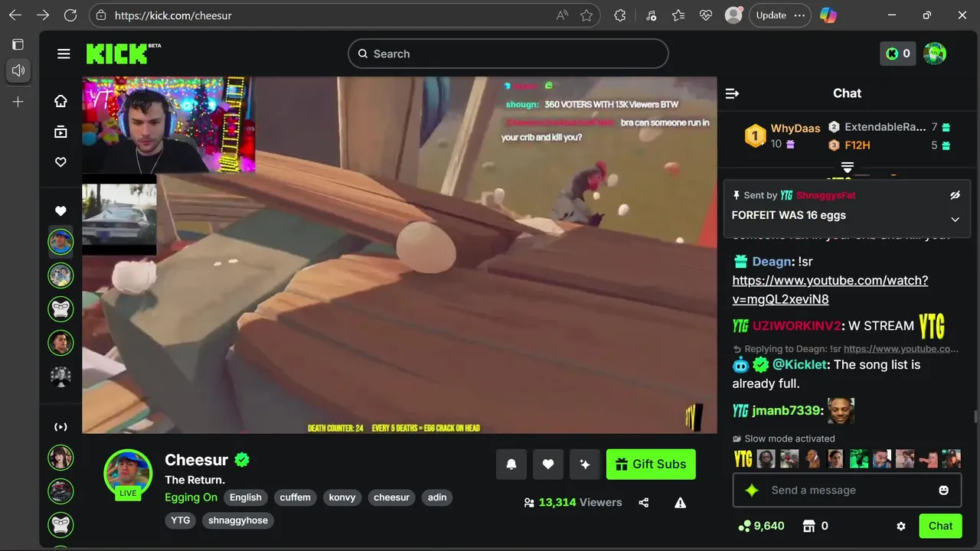Select the shnaggyhose tag
This screenshot has width=980, height=551.
pos(238,520)
